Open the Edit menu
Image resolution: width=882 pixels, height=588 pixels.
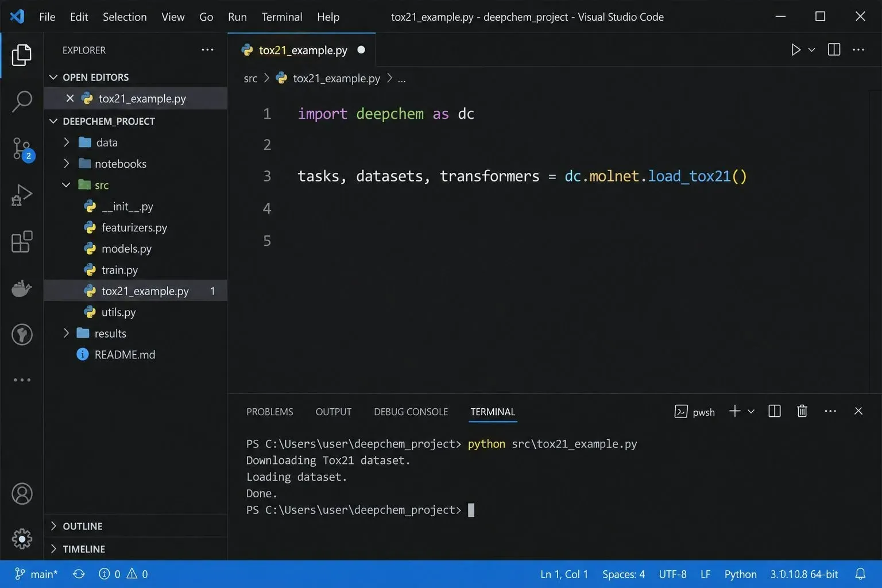(x=79, y=17)
